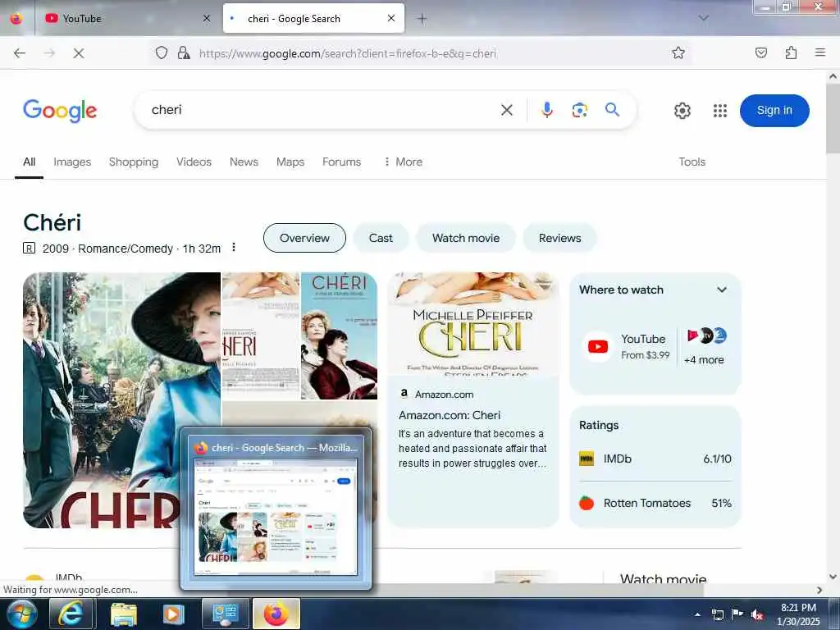Select the Overview chip
The width and height of the screenshot is (840, 630).
click(304, 238)
